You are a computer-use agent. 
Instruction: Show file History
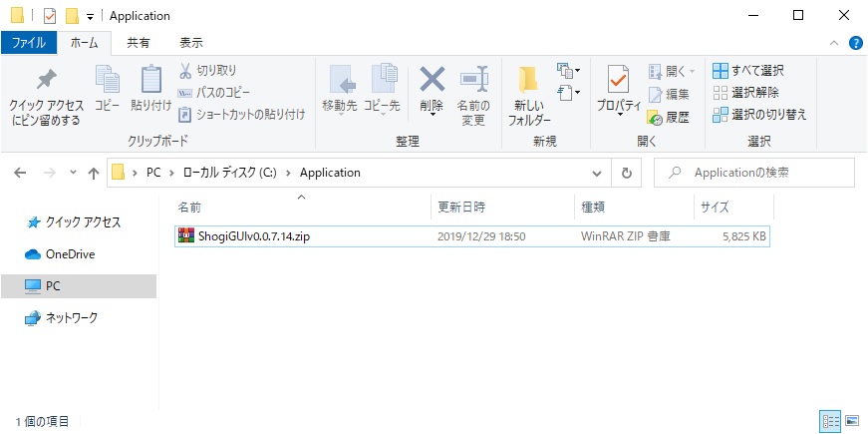669,117
